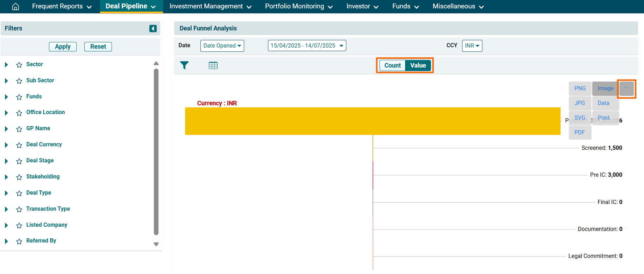This screenshot has height=274, width=644.
Task: Export the chart as PDF
Action: [x=580, y=133]
